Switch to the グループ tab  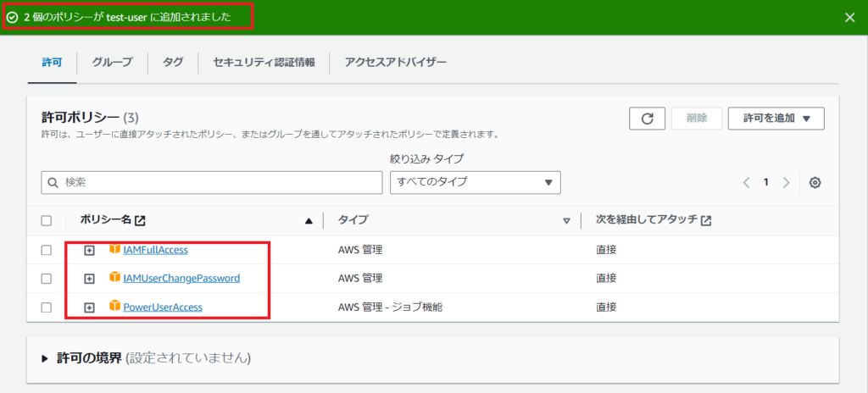pyautogui.click(x=112, y=63)
